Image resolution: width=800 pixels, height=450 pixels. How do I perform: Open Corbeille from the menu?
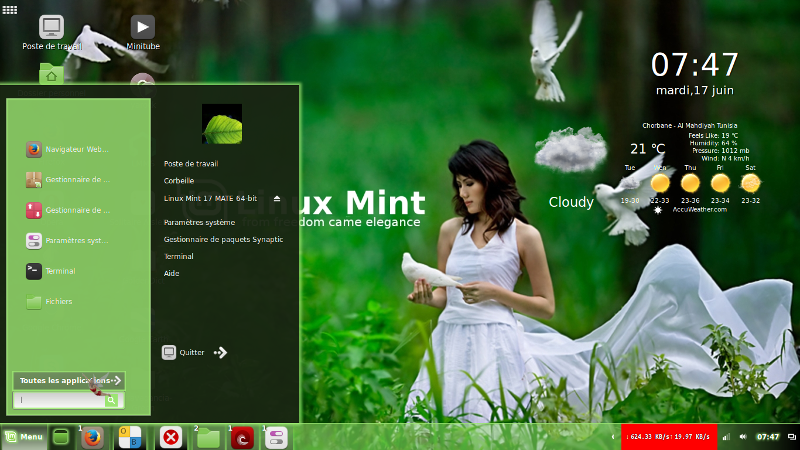point(179,181)
